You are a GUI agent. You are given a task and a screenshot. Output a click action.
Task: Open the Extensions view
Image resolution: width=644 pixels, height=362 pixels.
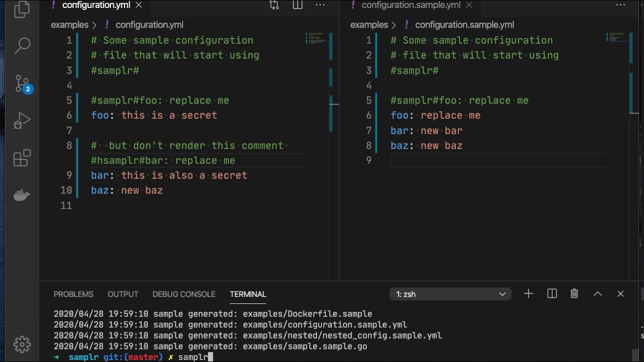coord(22,158)
